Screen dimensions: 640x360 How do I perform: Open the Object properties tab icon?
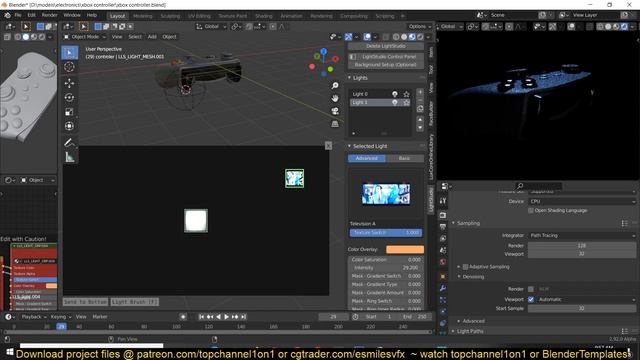pos(443,277)
